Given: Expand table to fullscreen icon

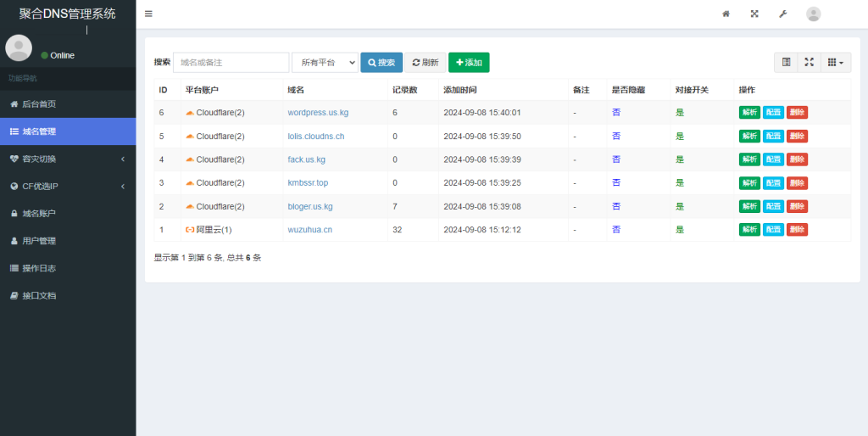Looking at the screenshot, I should pos(809,63).
